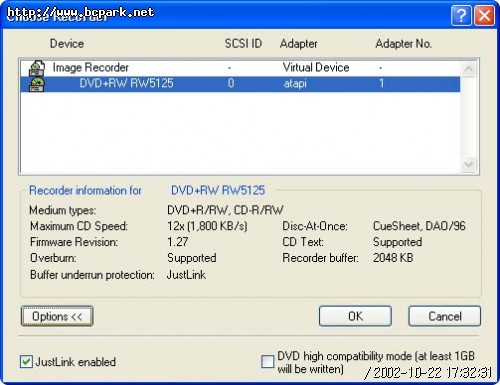Click the DVD+RW RW5125 drive icon
This screenshot has width=500, height=385.
pos(37,84)
